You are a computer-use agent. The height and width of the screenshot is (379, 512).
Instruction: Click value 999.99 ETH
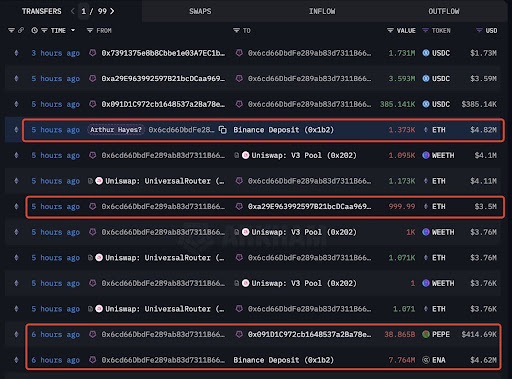point(402,207)
